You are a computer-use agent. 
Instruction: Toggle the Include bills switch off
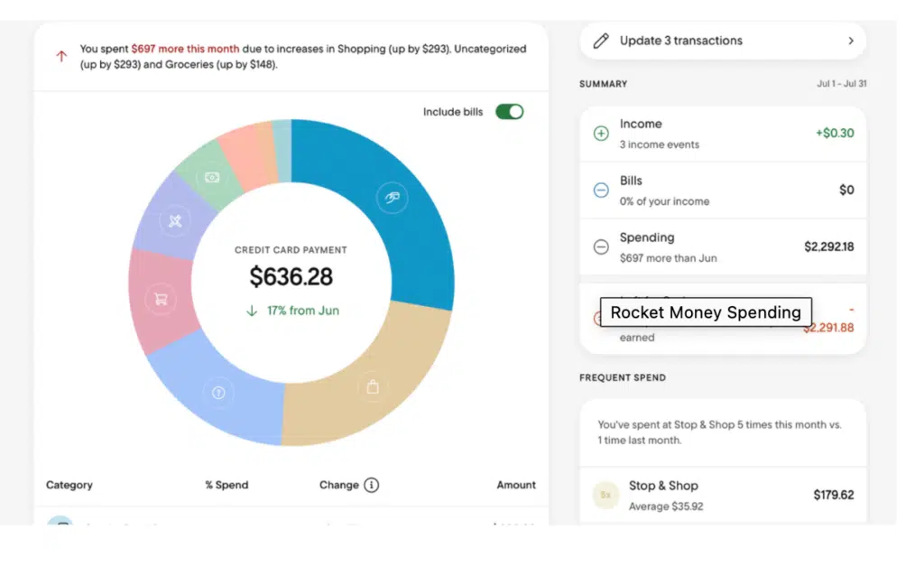[x=509, y=112]
